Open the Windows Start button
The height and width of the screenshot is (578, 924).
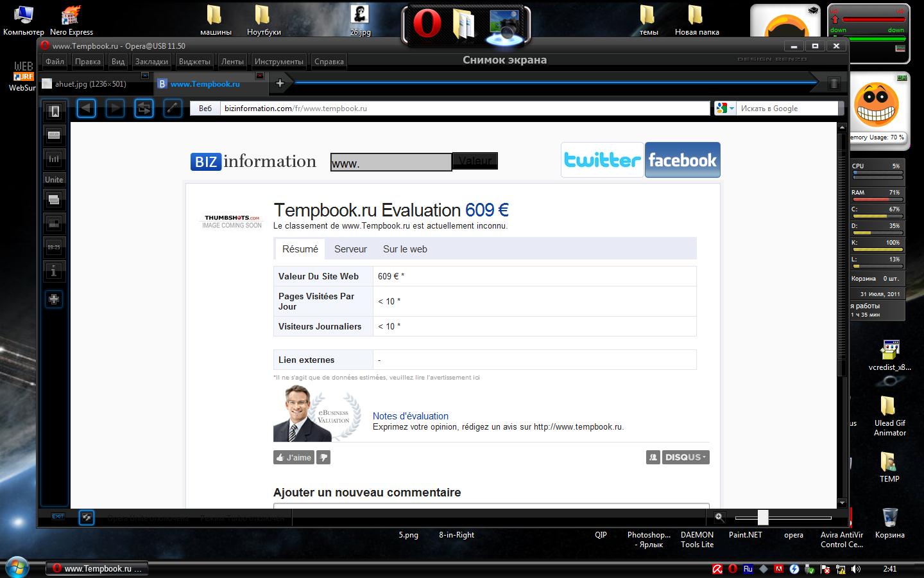tap(17, 567)
